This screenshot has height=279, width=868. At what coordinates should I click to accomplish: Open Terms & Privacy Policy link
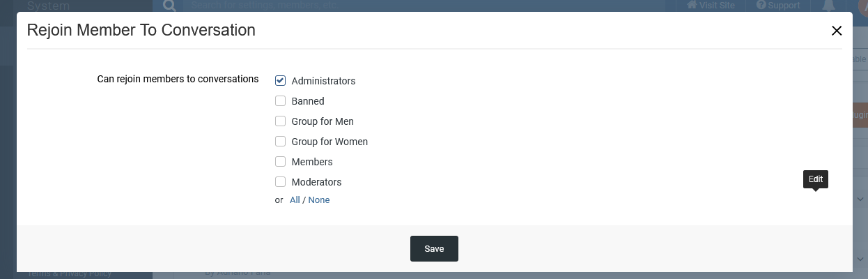click(69, 274)
